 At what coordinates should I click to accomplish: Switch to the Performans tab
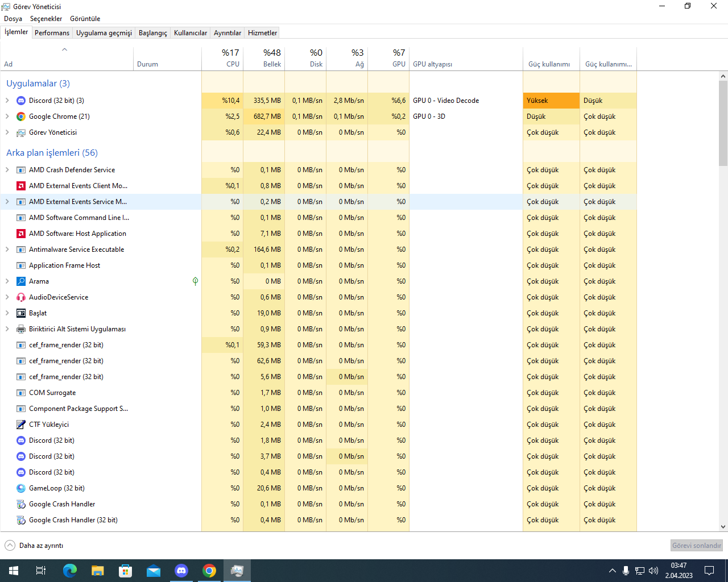52,33
